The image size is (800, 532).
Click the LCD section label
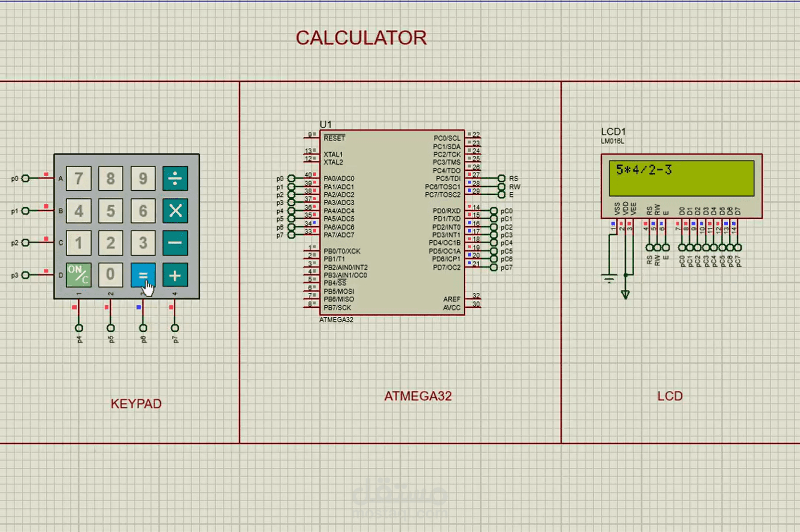point(669,396)
